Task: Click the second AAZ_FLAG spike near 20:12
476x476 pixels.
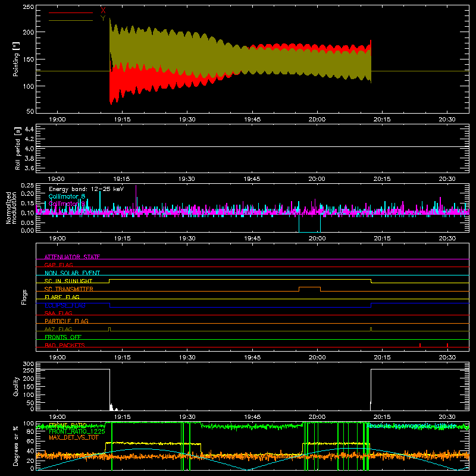Action: point(371,330)
